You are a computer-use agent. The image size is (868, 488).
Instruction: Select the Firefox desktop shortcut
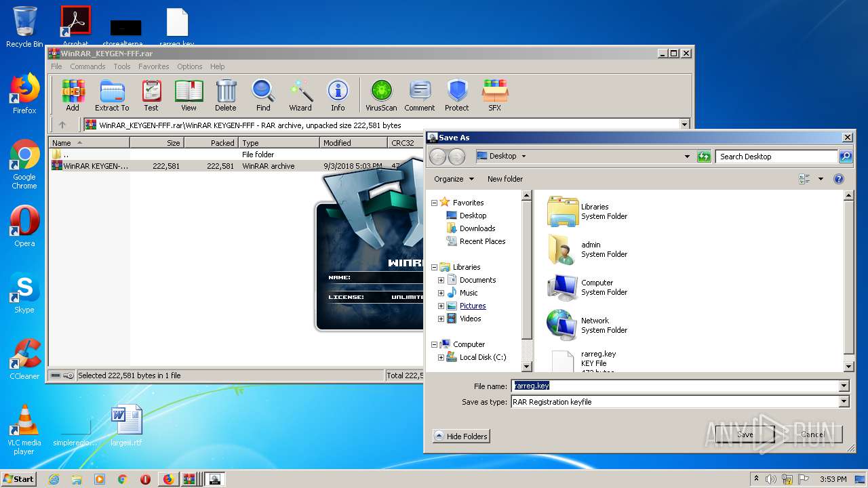click(x=24, y=94)
